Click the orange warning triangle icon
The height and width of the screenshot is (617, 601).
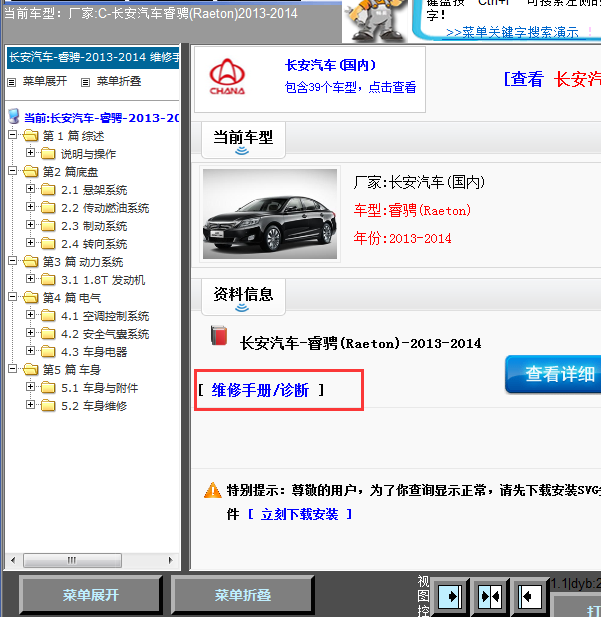tap(213, 490)
